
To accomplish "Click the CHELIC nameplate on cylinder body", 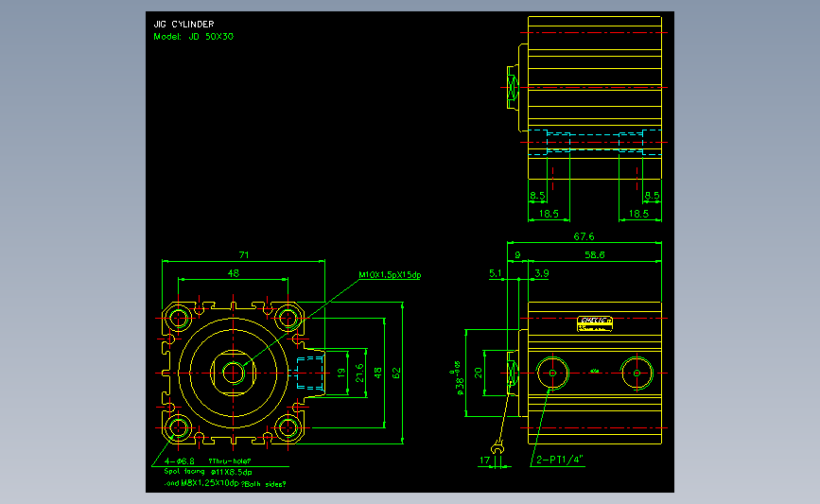I will point(595,323).
